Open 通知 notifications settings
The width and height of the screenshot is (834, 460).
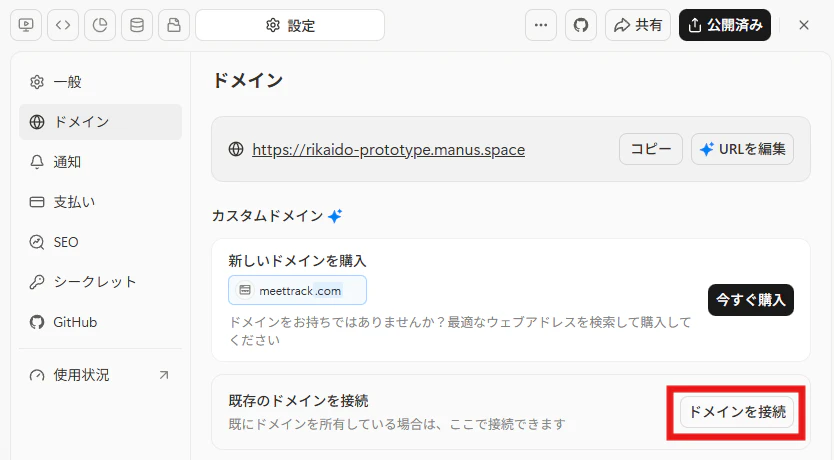(101, 162)
